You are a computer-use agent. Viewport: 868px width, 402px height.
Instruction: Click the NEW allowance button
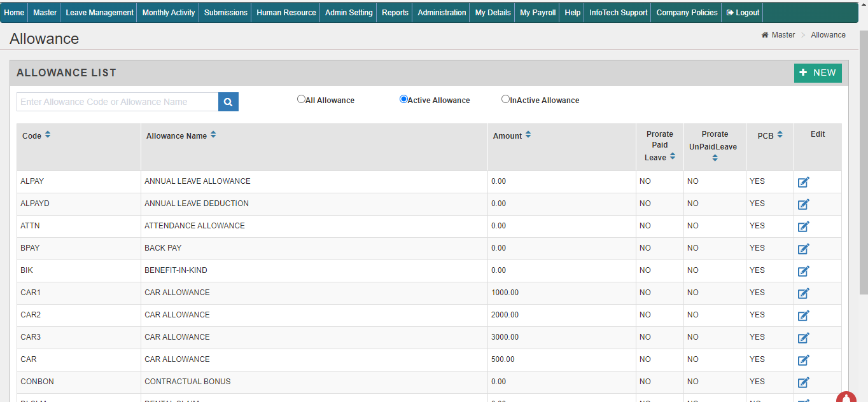tap(817, 73)
